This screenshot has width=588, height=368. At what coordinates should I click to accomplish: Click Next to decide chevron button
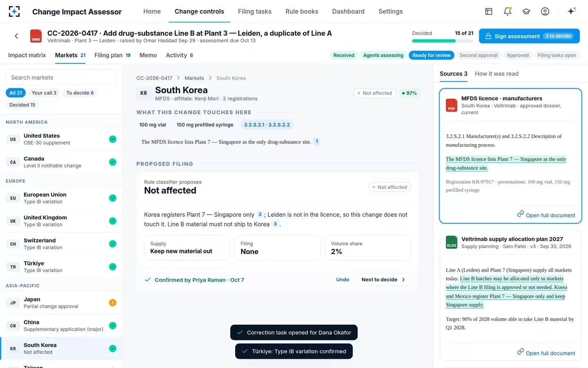pyautogui.click(x=383, y=280)
